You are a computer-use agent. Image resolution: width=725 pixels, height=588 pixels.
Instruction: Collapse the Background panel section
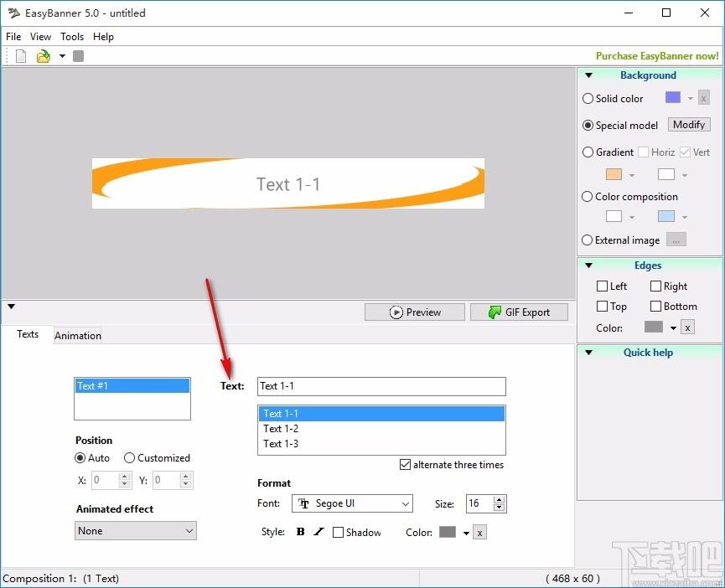(588, 75)
